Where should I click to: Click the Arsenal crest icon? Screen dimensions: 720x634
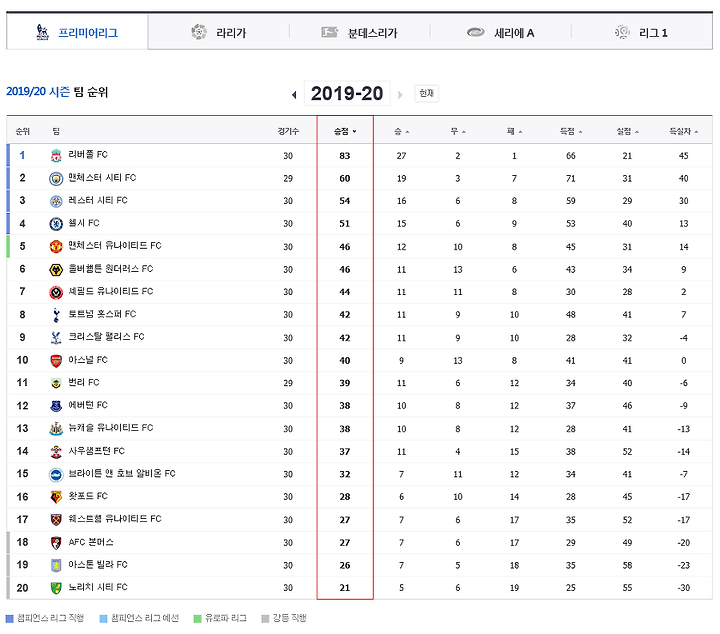pyautogui.click(x=56, y=360)
